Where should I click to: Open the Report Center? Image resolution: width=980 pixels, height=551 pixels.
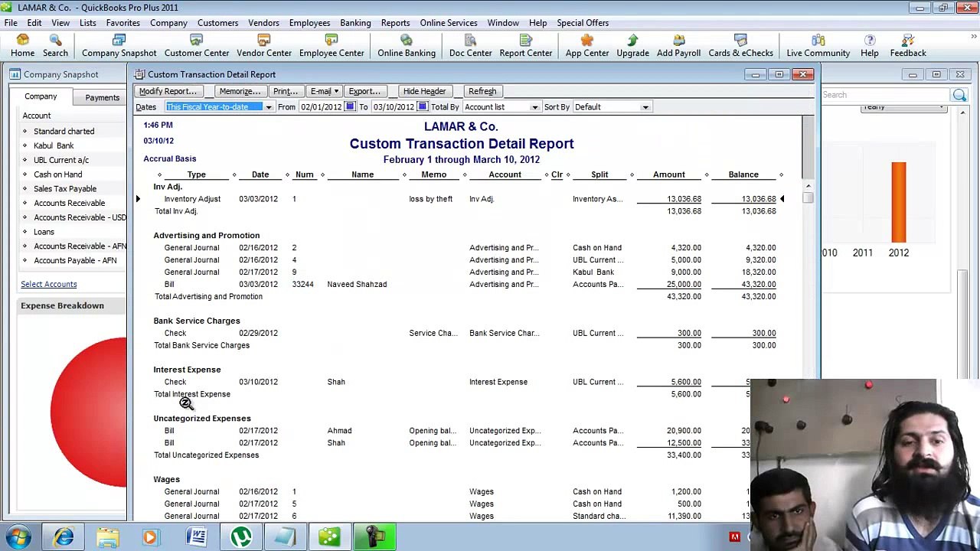tap(526, 45)
